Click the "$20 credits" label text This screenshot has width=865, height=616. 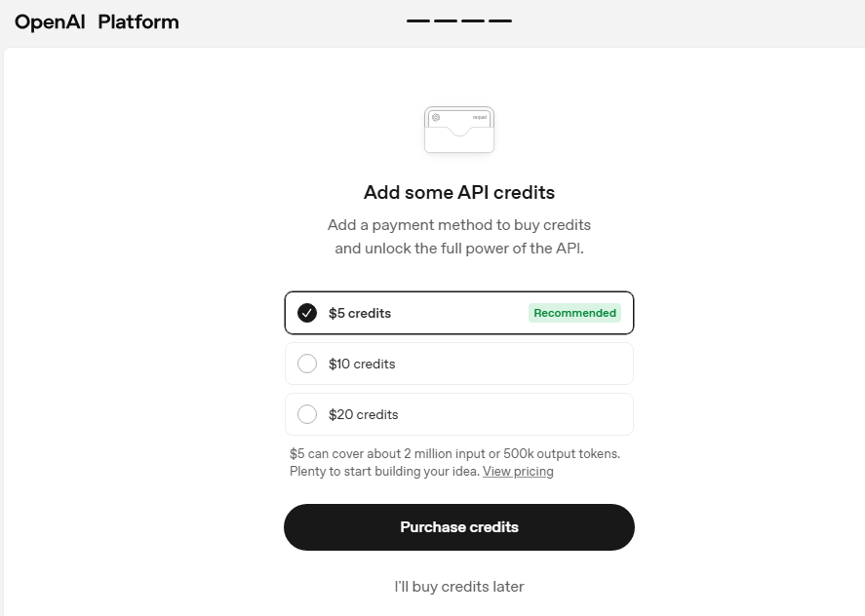(363, 414)
